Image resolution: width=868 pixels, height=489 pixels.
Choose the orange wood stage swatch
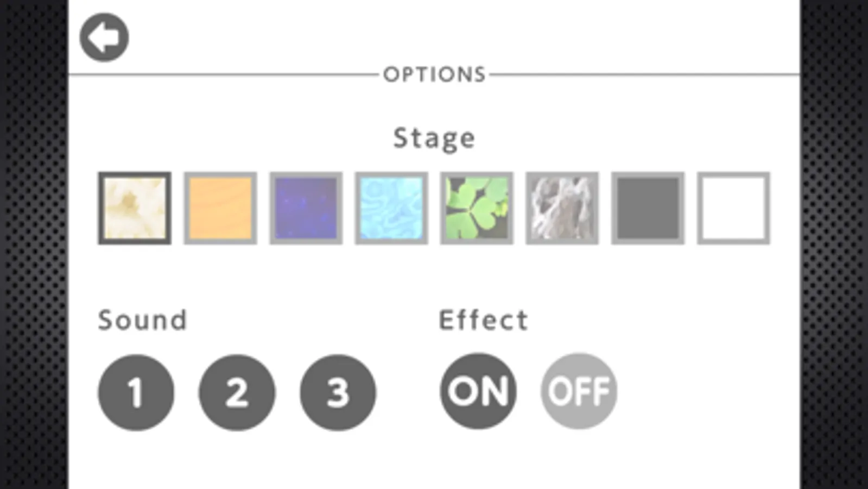click(220, 208)
